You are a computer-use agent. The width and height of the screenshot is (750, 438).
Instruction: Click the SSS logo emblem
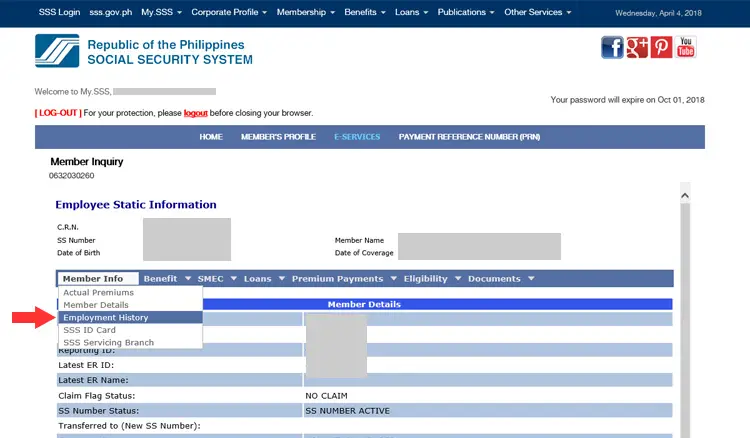pos(57,51)
